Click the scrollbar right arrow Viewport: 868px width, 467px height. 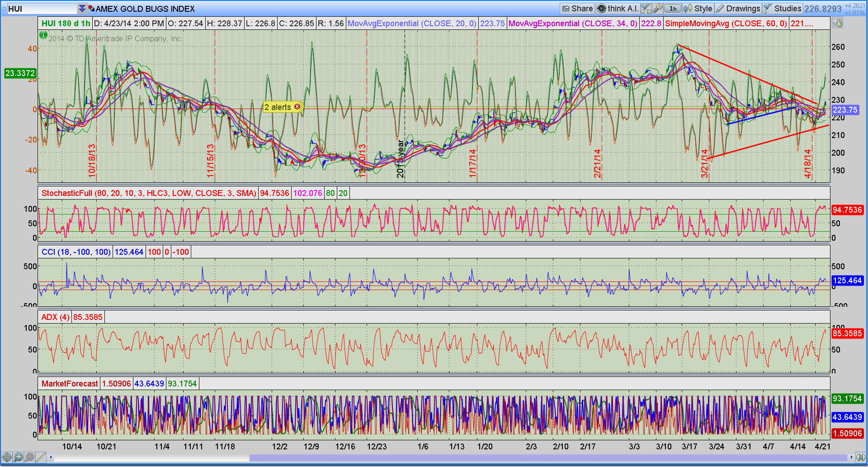coord(851,457)
